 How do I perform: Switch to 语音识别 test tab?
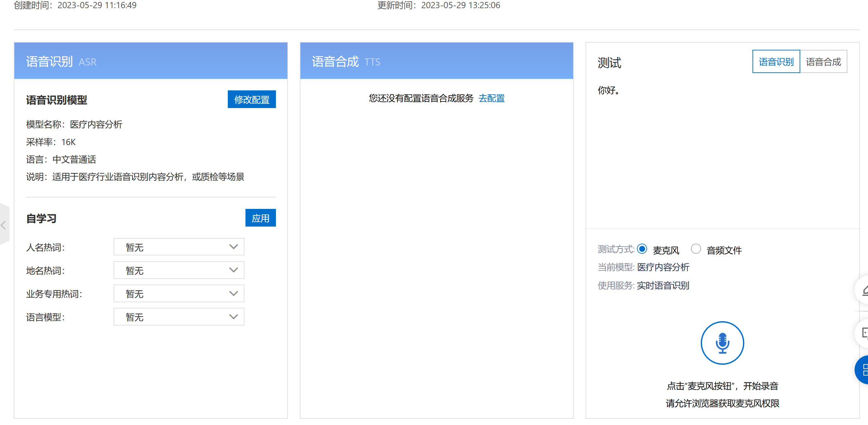[x=776, y=62]
